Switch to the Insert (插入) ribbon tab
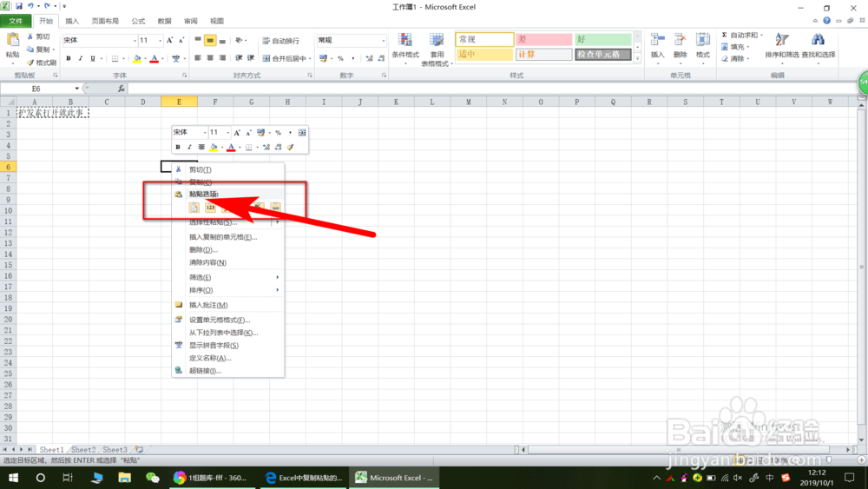The image size is (868, 489). pyautogui.click(x=72, y=21)
